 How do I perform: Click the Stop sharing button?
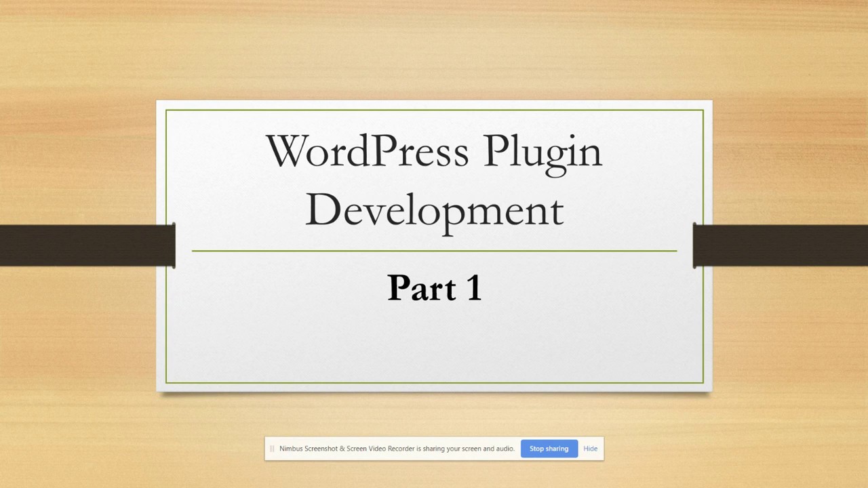pyautogui.click(x=549, y=449)
